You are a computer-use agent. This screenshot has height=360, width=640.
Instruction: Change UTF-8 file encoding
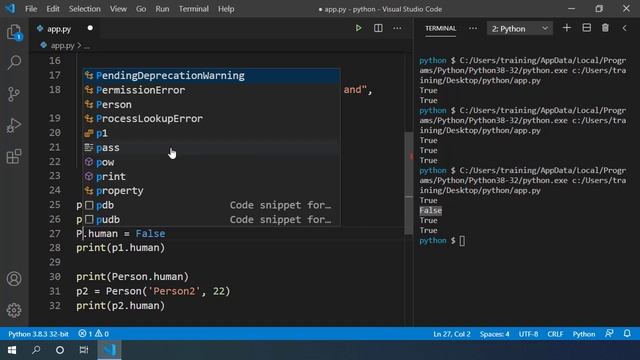click(x=528, y=334)
